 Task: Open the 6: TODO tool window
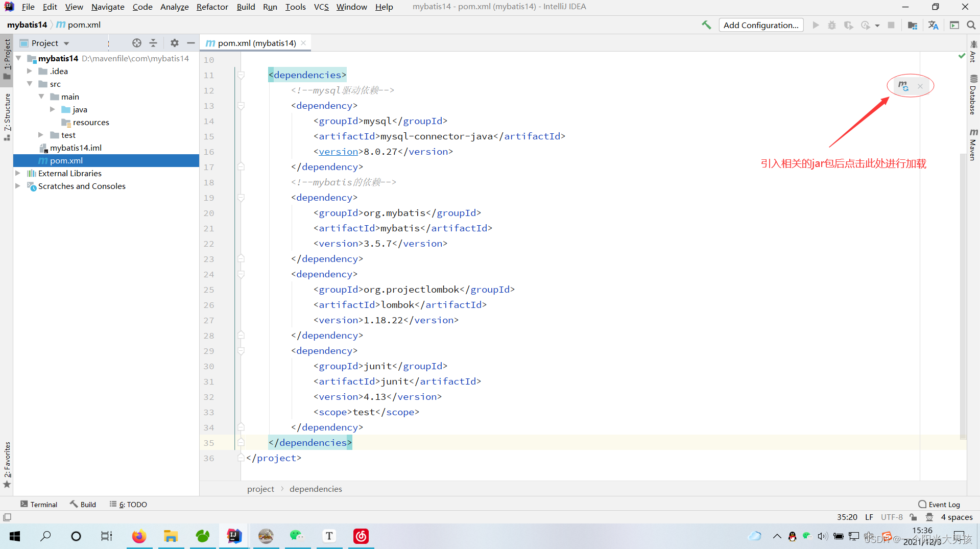128,504
